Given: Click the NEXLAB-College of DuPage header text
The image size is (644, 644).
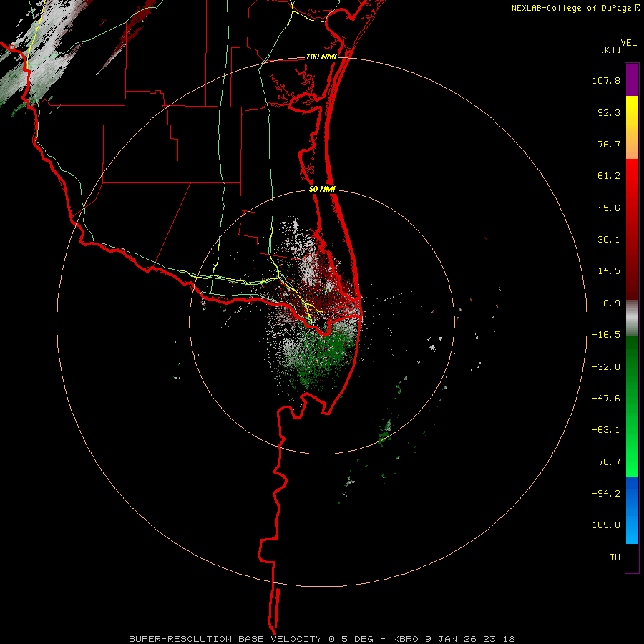Looking at the screenshot, I should click(x=575, y=8).
